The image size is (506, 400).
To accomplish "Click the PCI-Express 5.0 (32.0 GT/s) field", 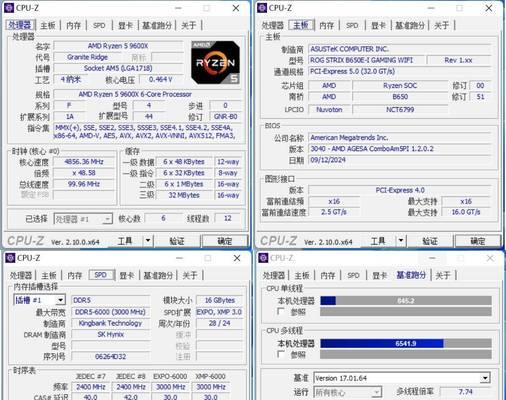I will pyautogui.click(x=399, y=71).
